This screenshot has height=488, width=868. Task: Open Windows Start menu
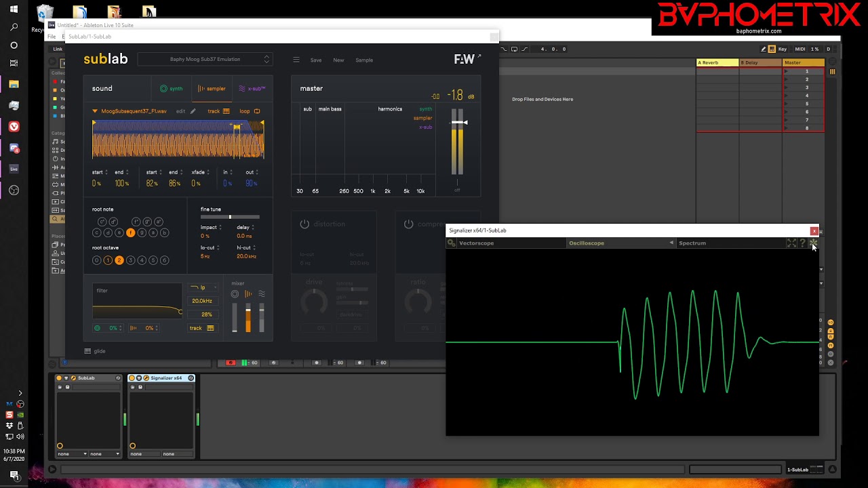click(14, 9)
